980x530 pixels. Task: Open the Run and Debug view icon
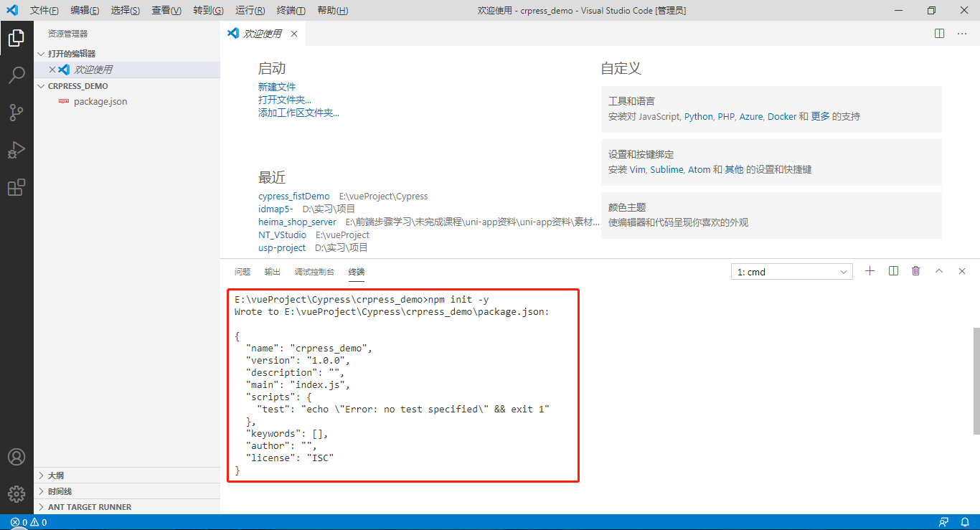point(17,150)
